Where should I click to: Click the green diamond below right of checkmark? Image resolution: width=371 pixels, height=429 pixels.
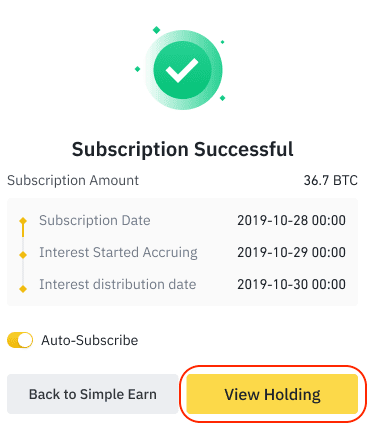click(x=222, y=98)
